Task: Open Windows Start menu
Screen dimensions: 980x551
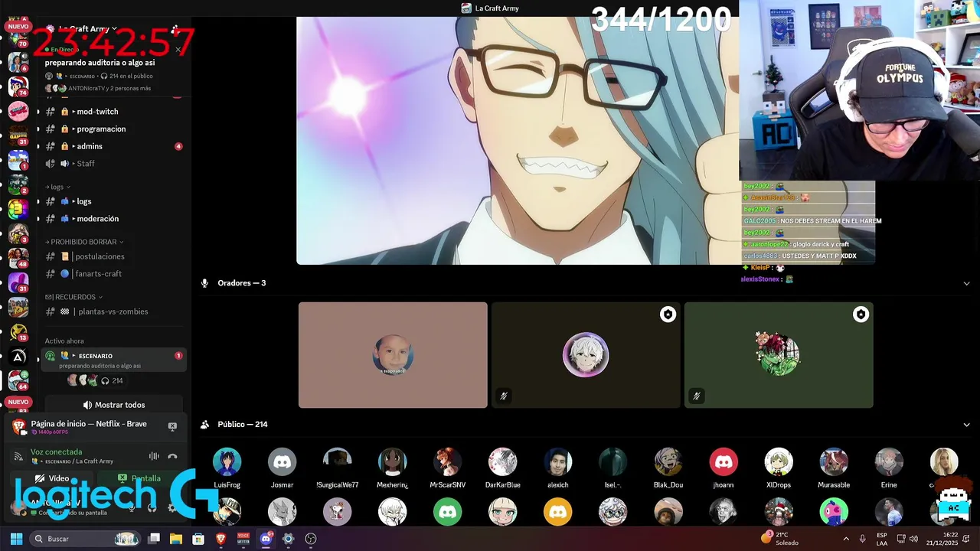Action: tap(16, 539)
